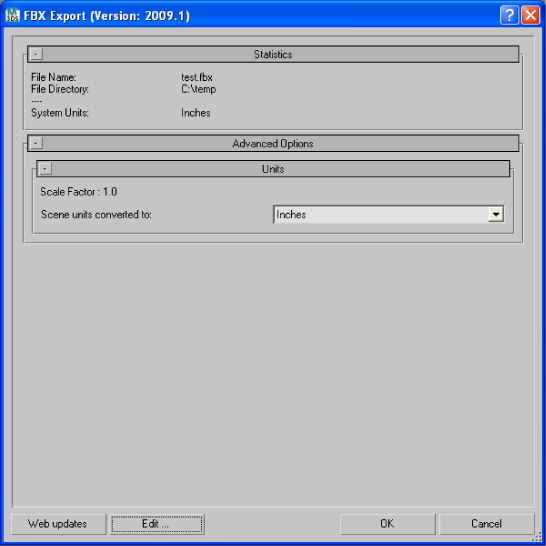Viewport: 546px width, 546px height.
Task: Open context help with the question mark button
Action: pos(509,15)
